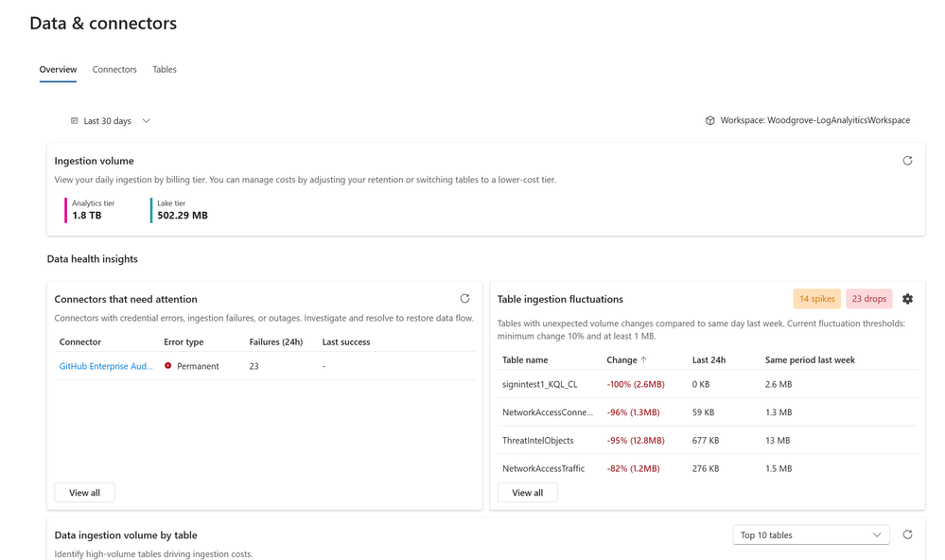Click the Failures (24h) column header

276,341
